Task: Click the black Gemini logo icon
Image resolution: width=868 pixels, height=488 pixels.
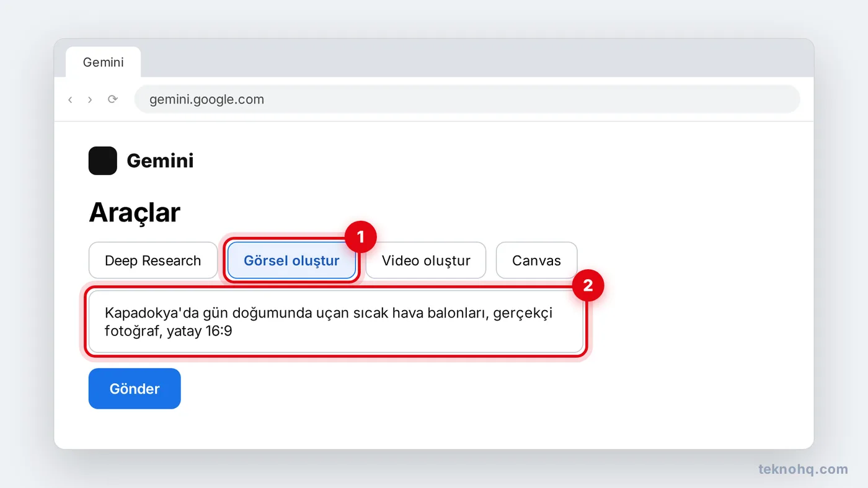Action: click(x=103, y=161)
